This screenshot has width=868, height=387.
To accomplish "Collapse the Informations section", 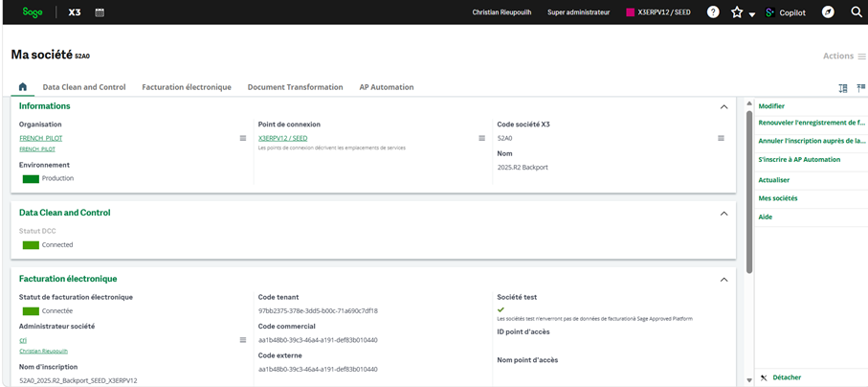I will (723, 107).
